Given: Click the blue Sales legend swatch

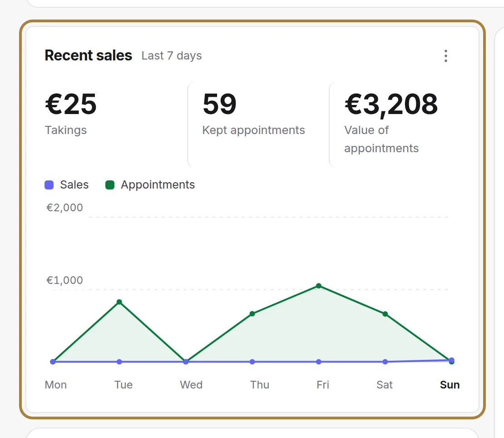Looking at the screenshot, I should click(x=49, y=185).
